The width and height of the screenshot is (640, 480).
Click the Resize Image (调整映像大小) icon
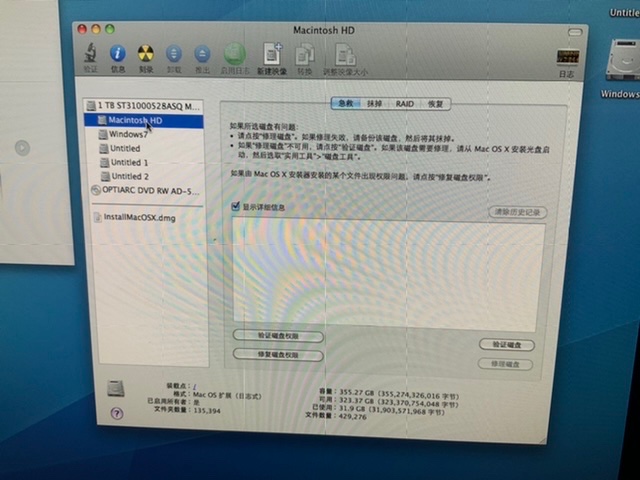click(345, 56)
